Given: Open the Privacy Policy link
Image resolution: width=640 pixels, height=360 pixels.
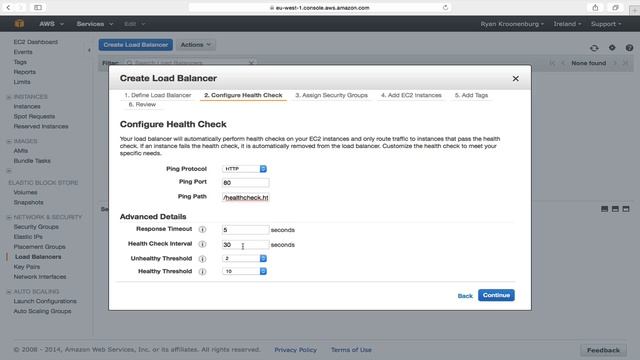Looking at the screenshot, I should 296,350.
